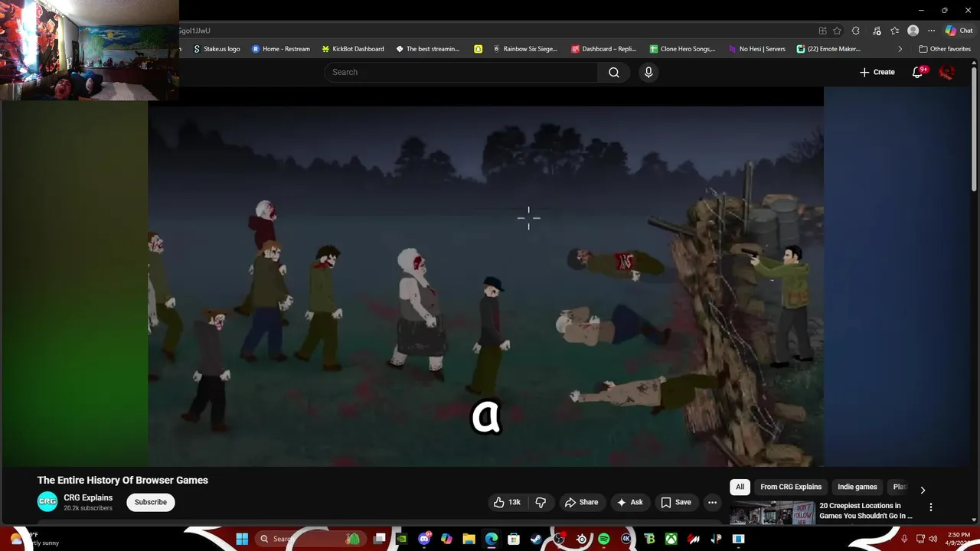Open split screen icon in address bar
The image size is (980, 551).
click(x=822, y=31)
